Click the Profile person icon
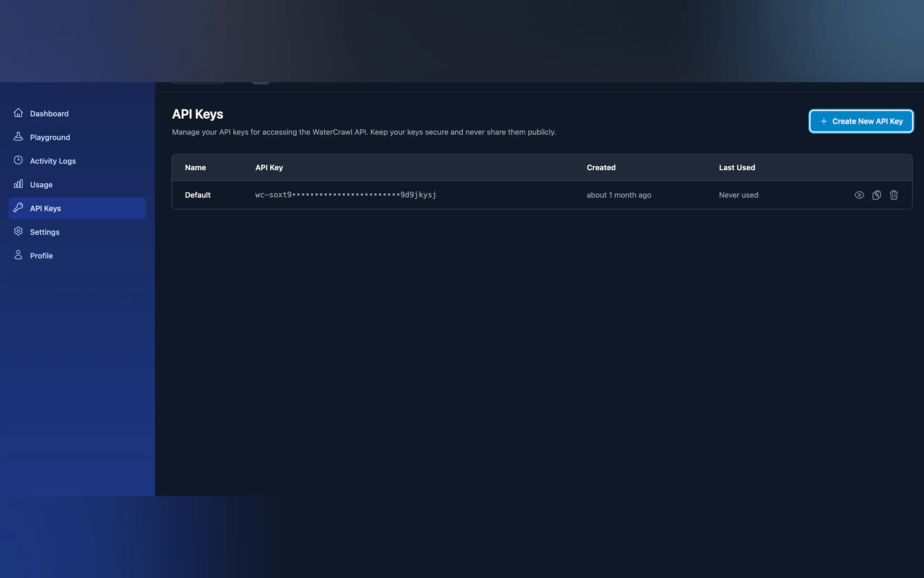 point(18,255)
